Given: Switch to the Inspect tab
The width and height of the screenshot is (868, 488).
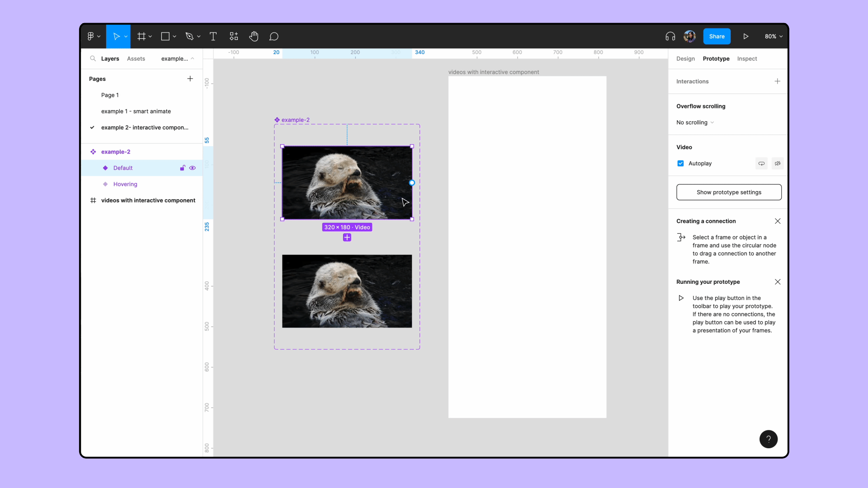Looking at the screenshot, I should pyautogui.click(x=747, y=58).
